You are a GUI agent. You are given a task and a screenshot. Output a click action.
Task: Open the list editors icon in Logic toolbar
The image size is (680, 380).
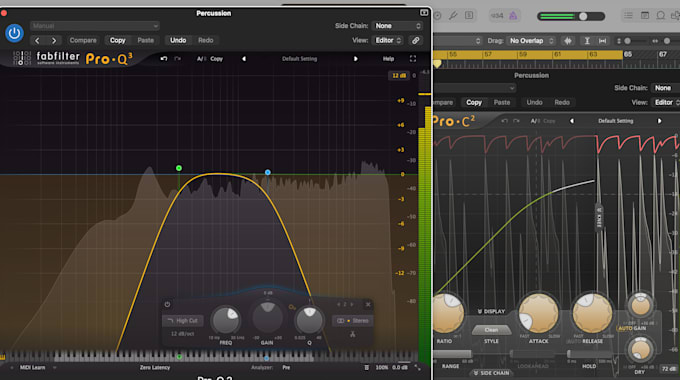(628, 16)
